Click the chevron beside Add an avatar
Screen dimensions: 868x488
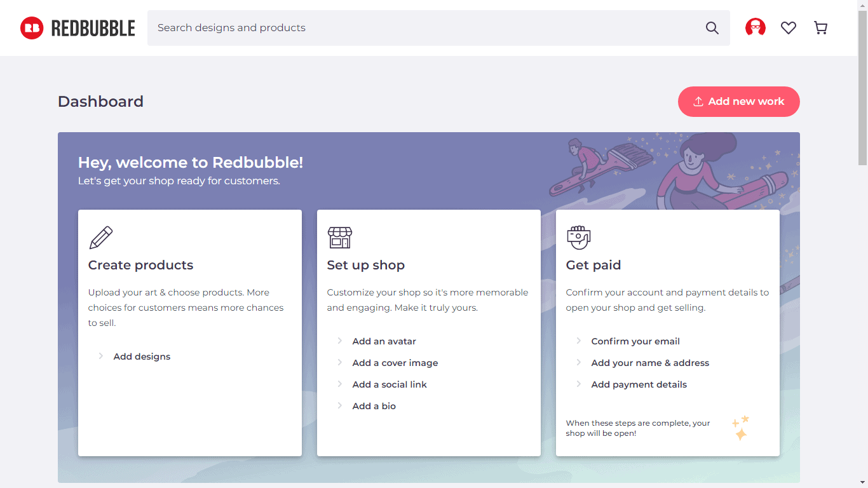point(339,341)
